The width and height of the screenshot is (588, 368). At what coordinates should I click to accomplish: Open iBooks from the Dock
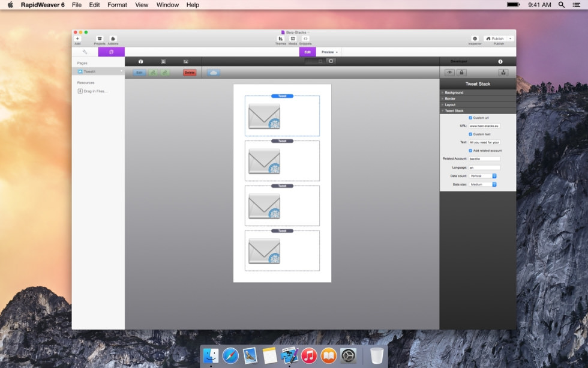coord(329,355)
